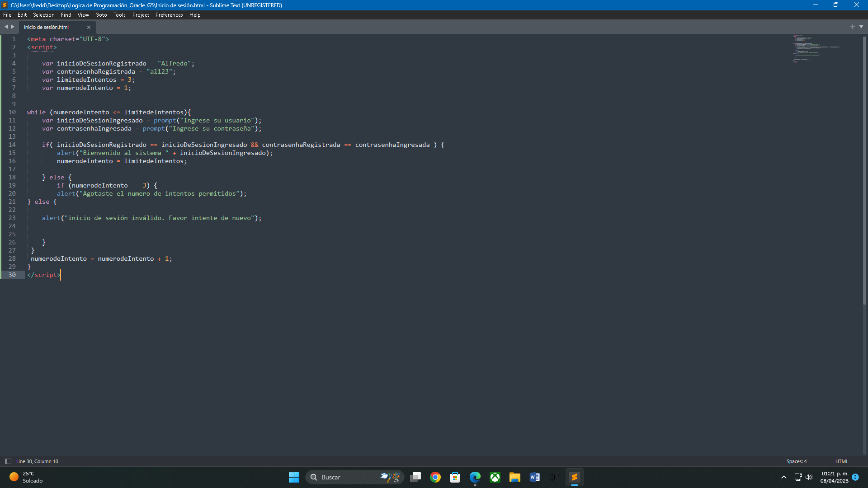Click the minimap code preview
Image resolution: width=868 pixels, height=488 pixels.
pos(816,48)
